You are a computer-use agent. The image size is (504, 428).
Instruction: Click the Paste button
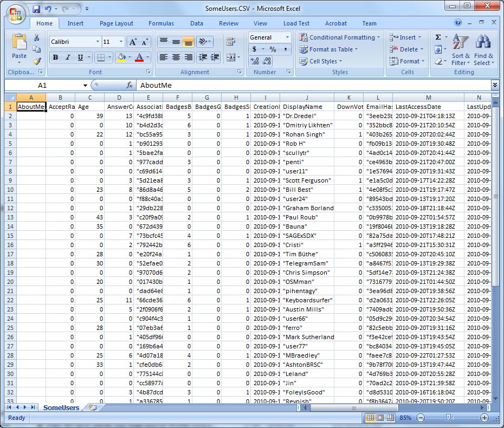(19, 48)
